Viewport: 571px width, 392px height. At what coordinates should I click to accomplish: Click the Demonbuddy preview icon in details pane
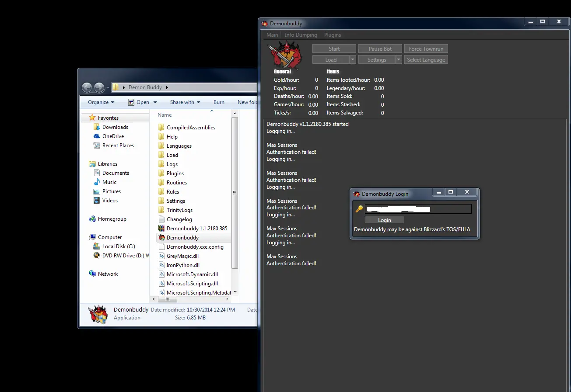[98, 314]
